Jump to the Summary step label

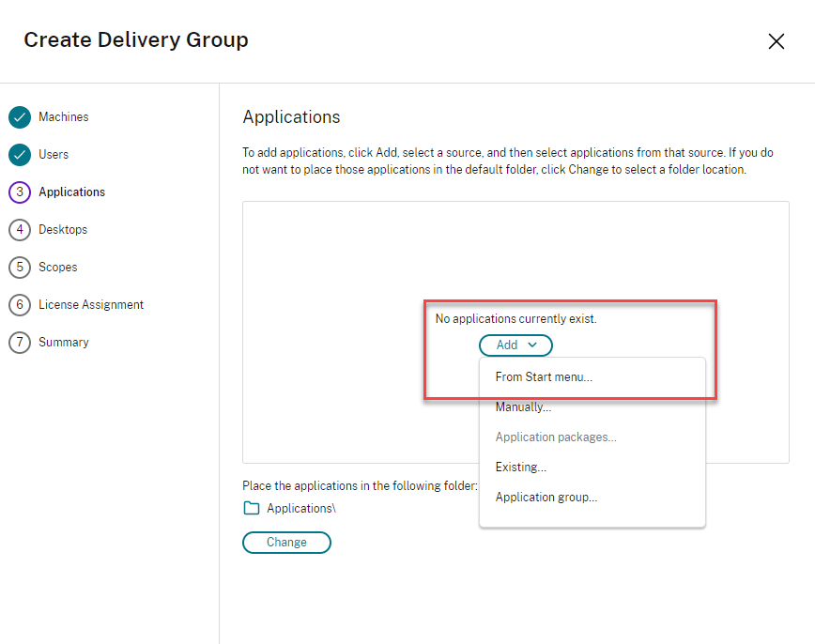point(64,343)
